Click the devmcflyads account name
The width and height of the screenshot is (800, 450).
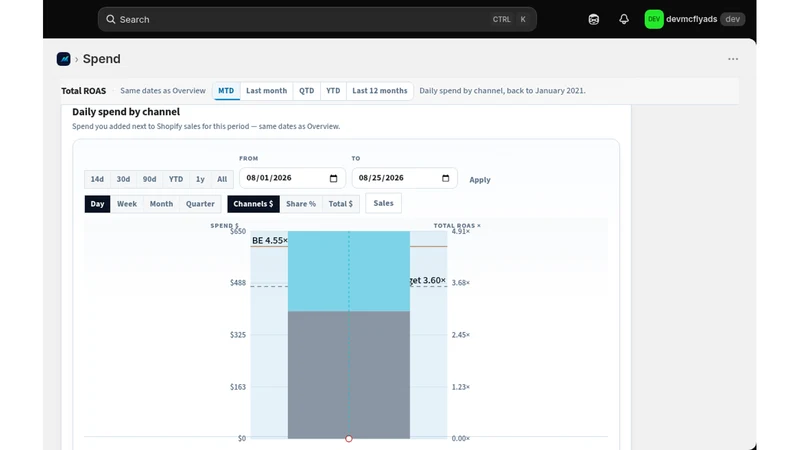click(x=691, y=19)
